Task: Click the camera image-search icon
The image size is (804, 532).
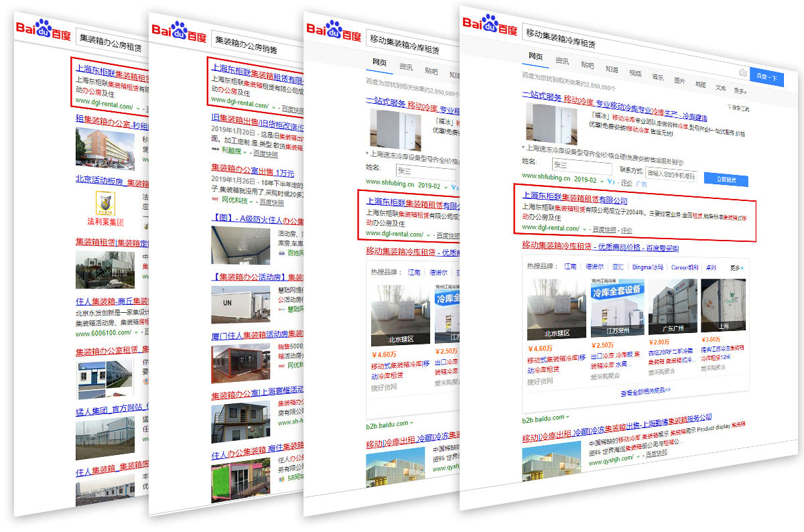Action: point(742,73)
